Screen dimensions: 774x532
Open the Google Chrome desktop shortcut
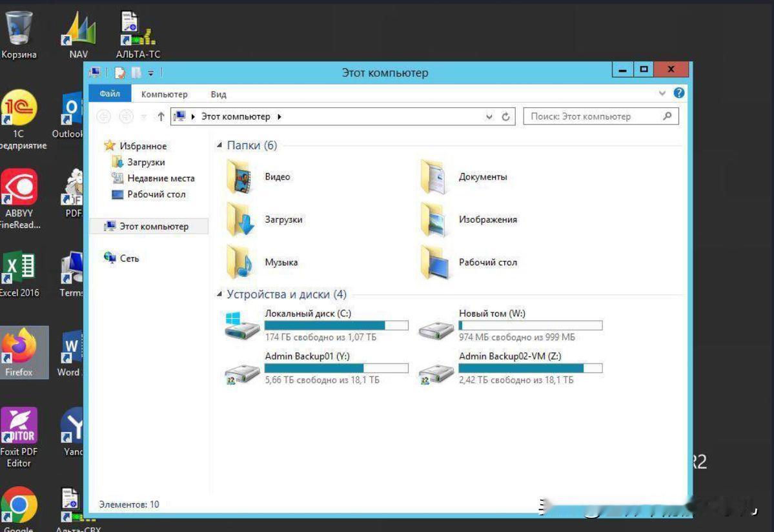19,509
